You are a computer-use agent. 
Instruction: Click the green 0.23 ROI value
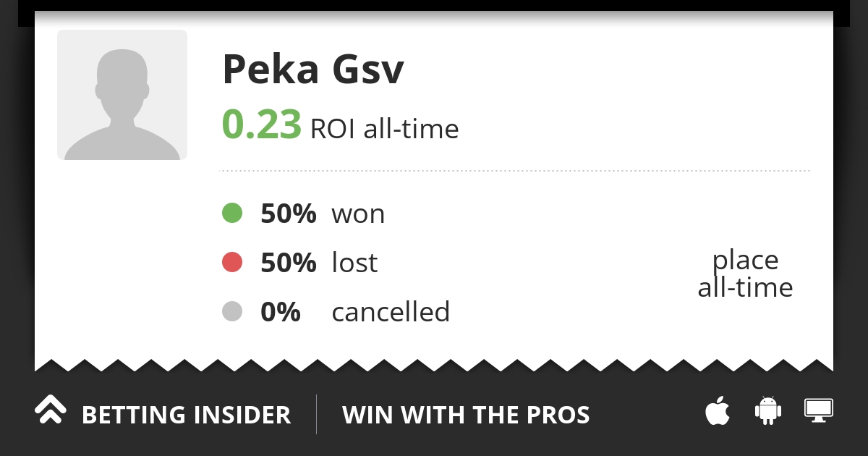tap(261, 124)
